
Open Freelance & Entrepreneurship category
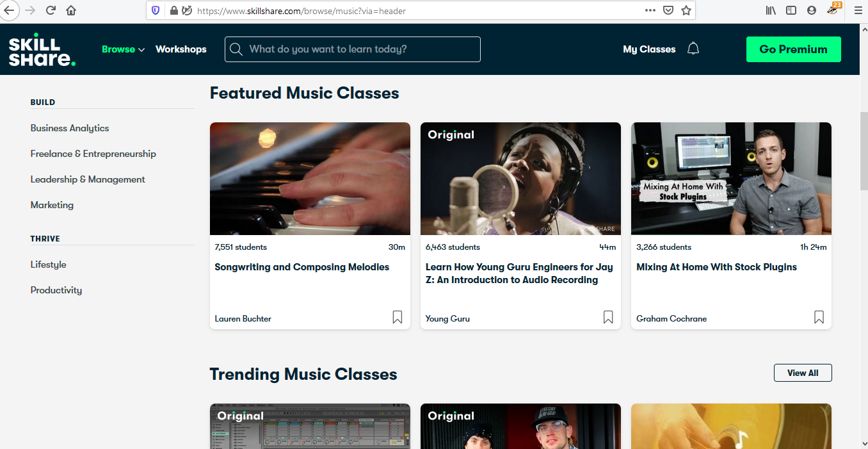pyautogui.click(x=93, y=154)
